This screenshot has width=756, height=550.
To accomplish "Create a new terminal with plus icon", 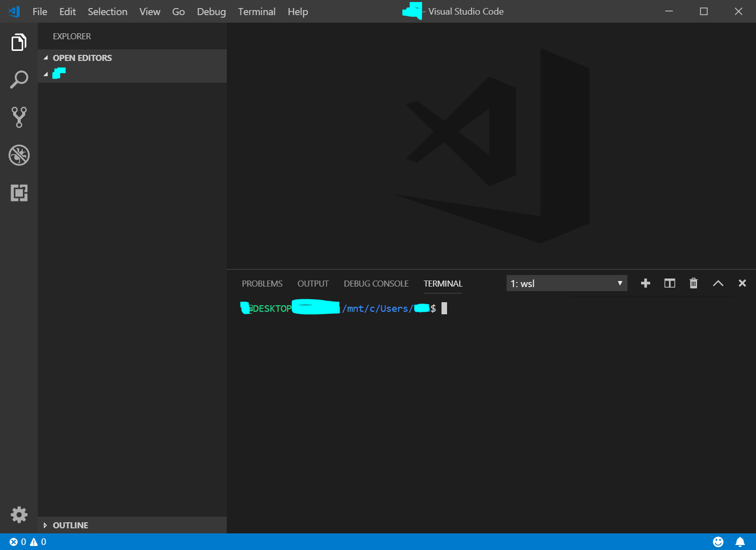I will [x=645, y=283].
